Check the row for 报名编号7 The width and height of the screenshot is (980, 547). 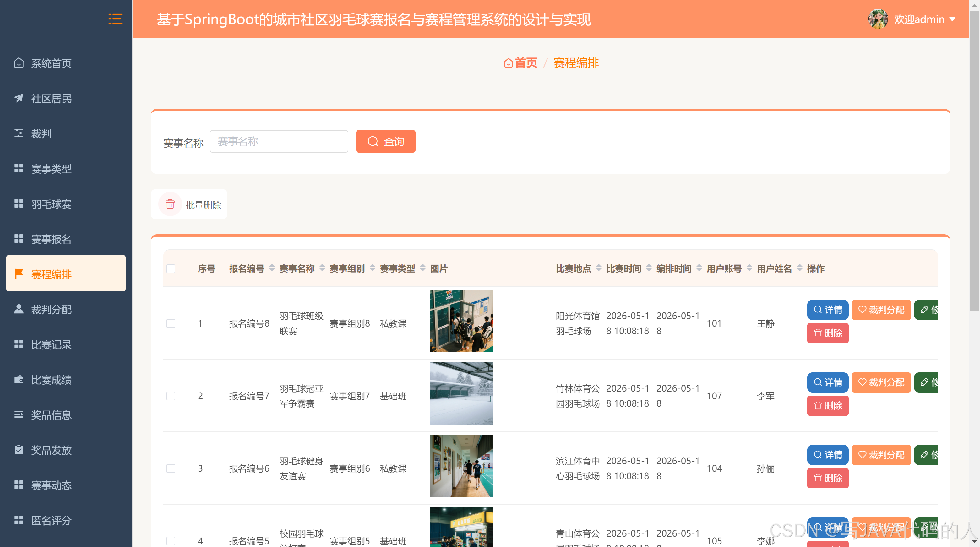click(x=171, y=396)
